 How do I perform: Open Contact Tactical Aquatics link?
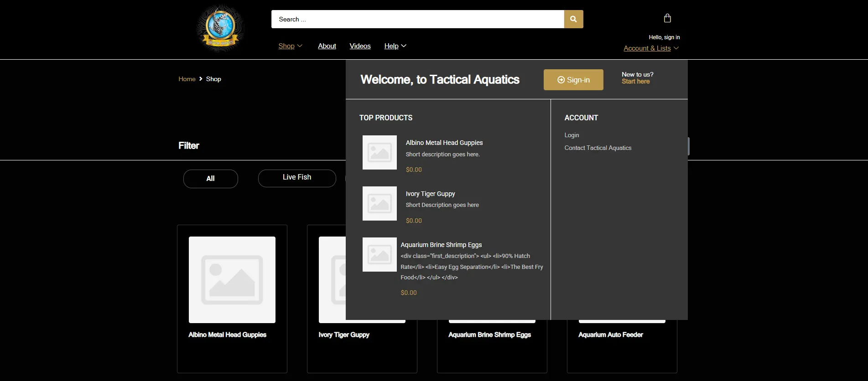[x=598, y=148]
